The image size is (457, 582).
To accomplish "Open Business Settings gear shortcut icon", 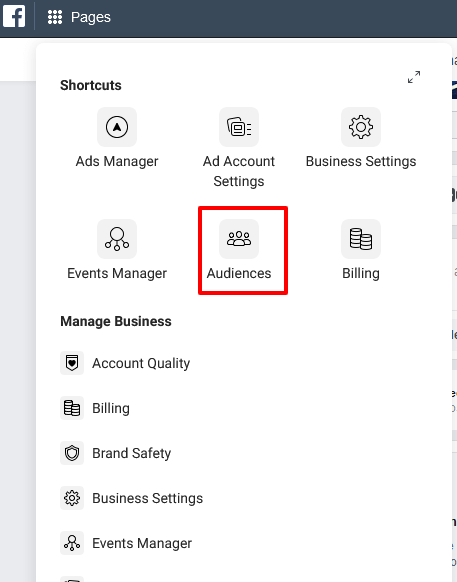I will tap(361, 127).
